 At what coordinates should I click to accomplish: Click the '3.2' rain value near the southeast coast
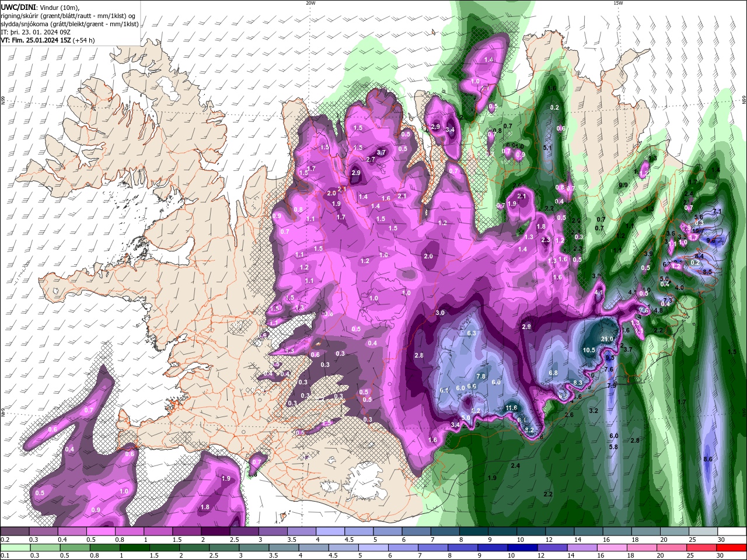click(594, 411)
